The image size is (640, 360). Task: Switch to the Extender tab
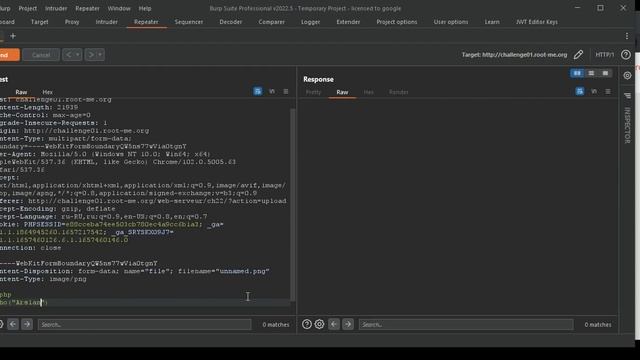click(348, 22)
